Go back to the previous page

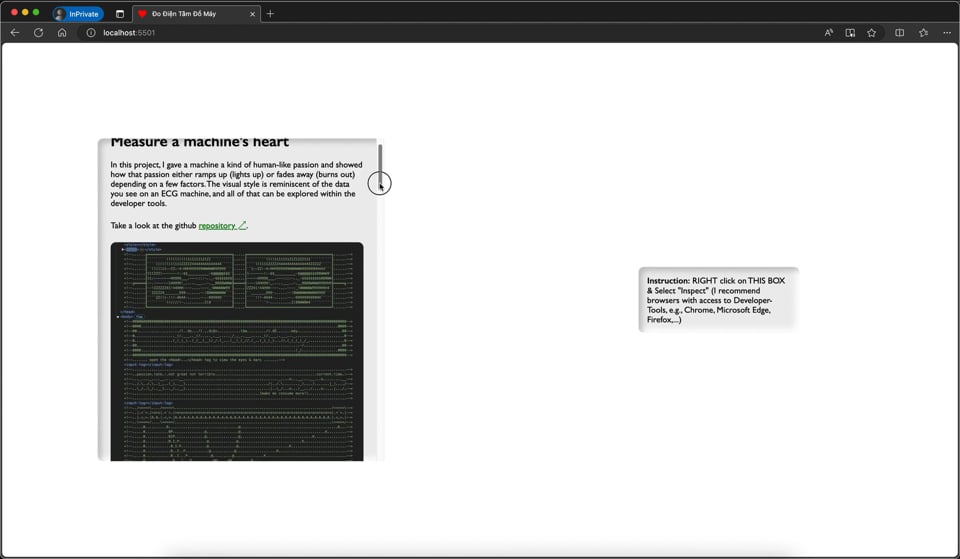(15, 32)
